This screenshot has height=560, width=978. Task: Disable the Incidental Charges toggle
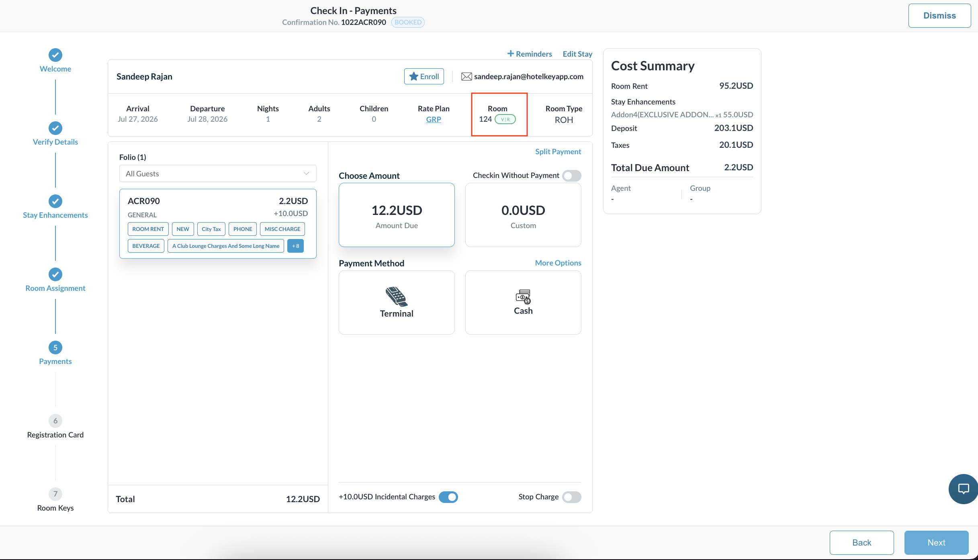pos(448,497)
